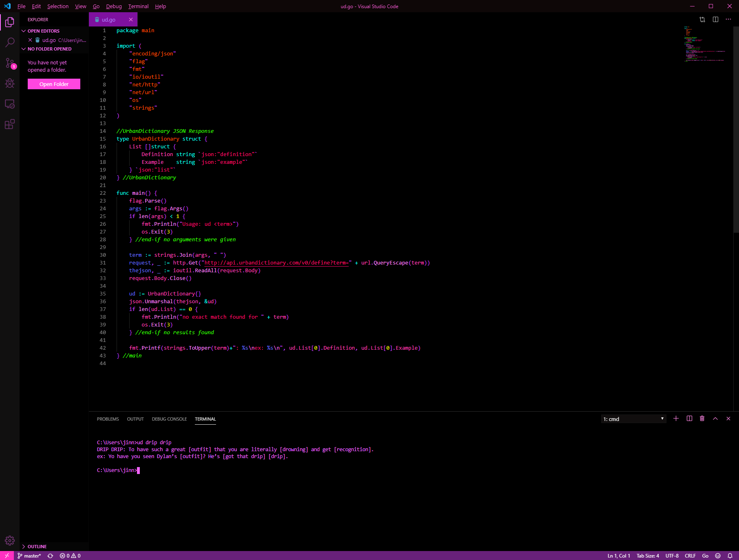The width and height of the screenshot is (739, 560).
Task: Create a new terminal with plus icon
Action: pyautogui.click(x=676, y=419)
